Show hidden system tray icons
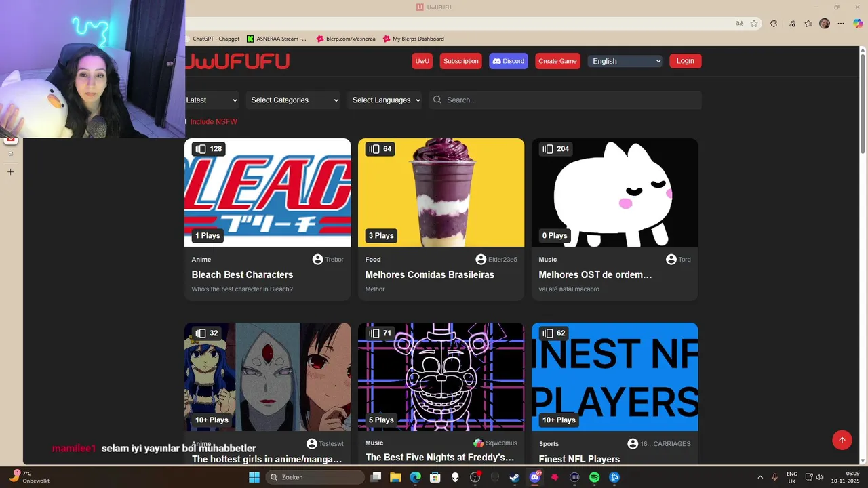The width and height of the screenshot is (868, 488). 760,477
